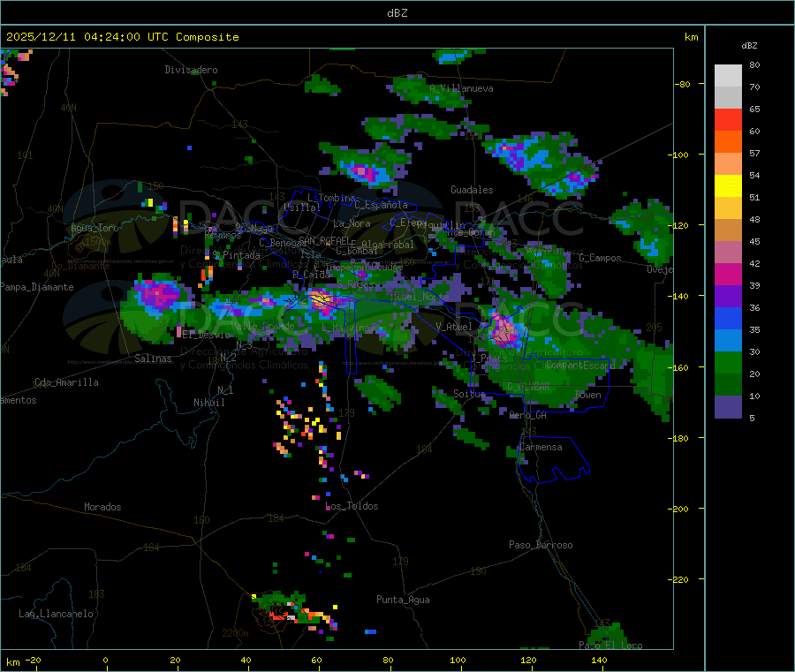Screen dimensions: 795x672
Task: Click the blue 36 dBZ legend swatch
Action: [x=728, y=318]
